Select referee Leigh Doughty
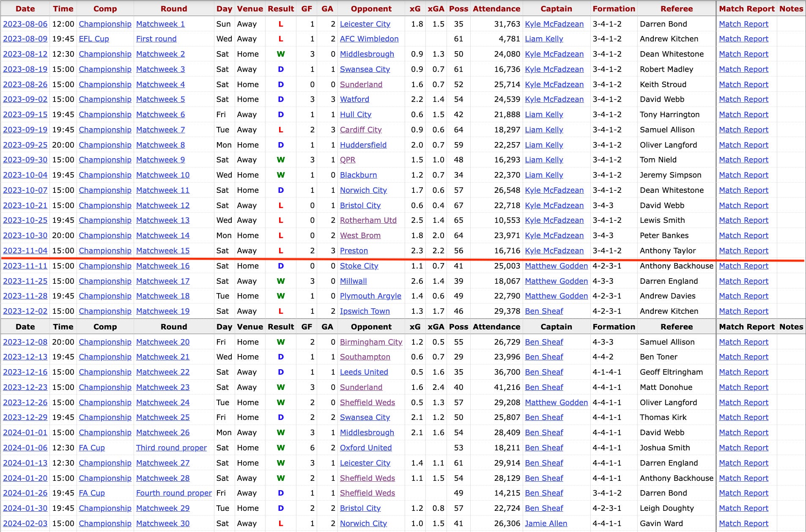The height and width of the screenshot is (532, 806). [667, 508]
